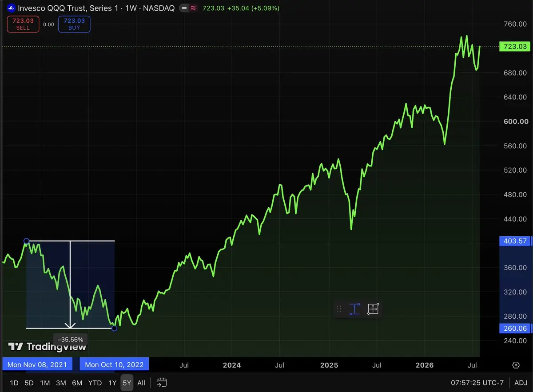Select the measurement end point at bottom

(114, 328)
